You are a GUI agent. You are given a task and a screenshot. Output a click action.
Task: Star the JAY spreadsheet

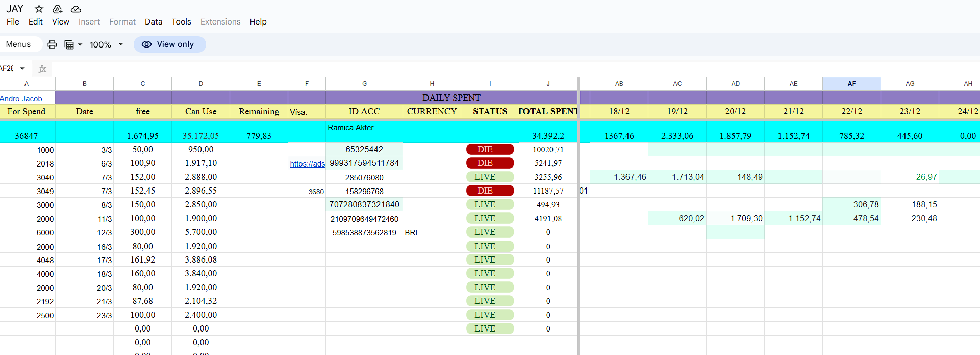point(39,9)
